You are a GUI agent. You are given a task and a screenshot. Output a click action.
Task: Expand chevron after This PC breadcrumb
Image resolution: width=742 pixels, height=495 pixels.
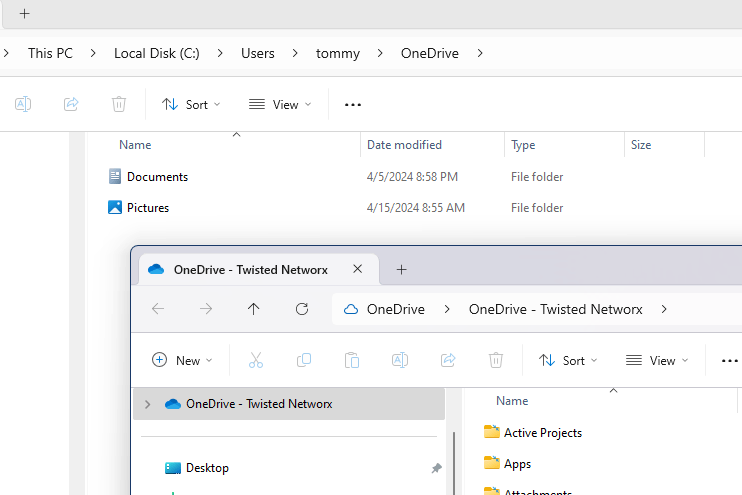click(93, 53)
